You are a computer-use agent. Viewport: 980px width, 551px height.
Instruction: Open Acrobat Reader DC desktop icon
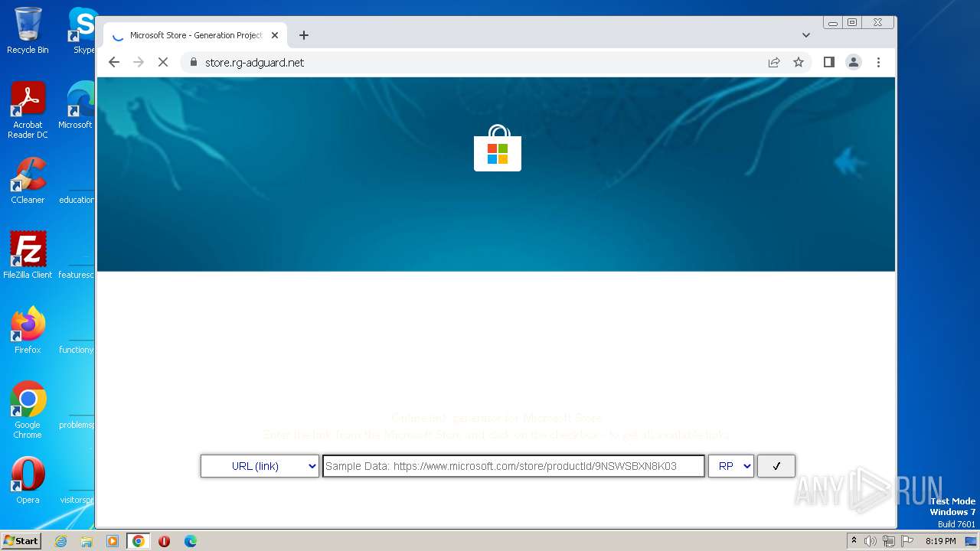point(28,110)
